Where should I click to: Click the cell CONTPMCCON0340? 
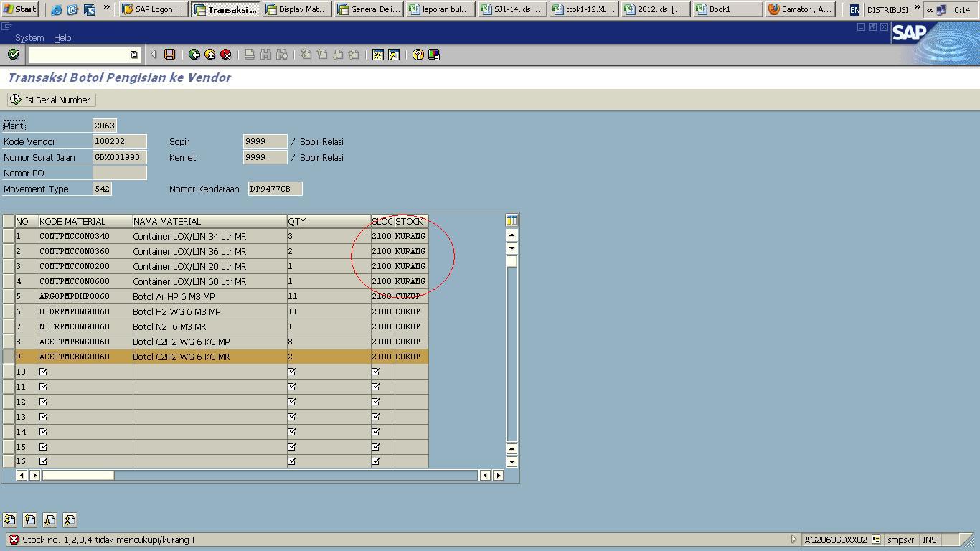85,236
